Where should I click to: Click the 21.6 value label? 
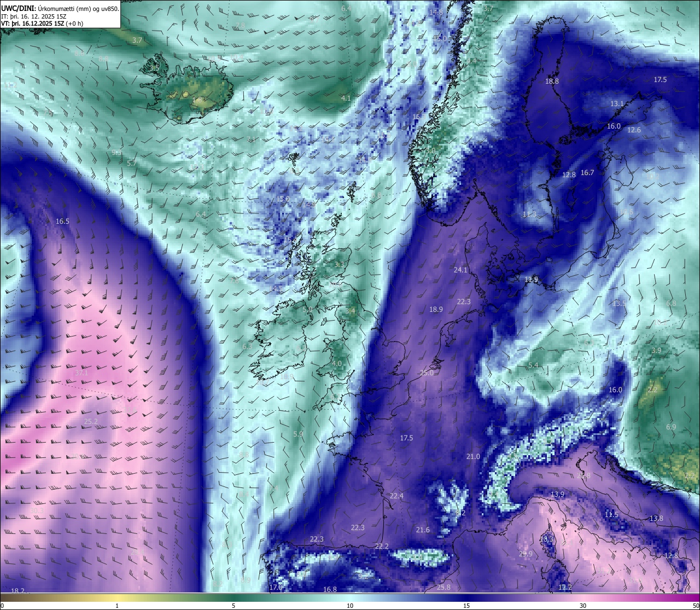423,530
